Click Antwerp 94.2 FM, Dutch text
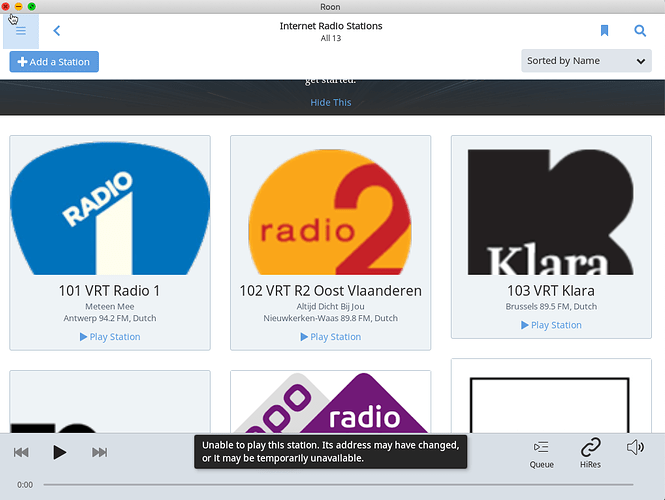Viewport: 665px width, 500px height. tap(110, 318)
